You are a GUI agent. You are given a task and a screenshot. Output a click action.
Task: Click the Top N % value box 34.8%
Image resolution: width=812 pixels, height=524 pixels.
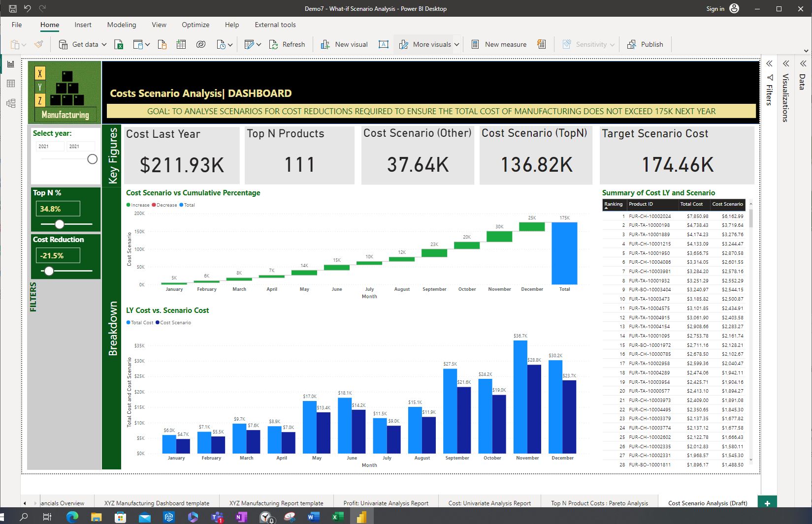58,209
